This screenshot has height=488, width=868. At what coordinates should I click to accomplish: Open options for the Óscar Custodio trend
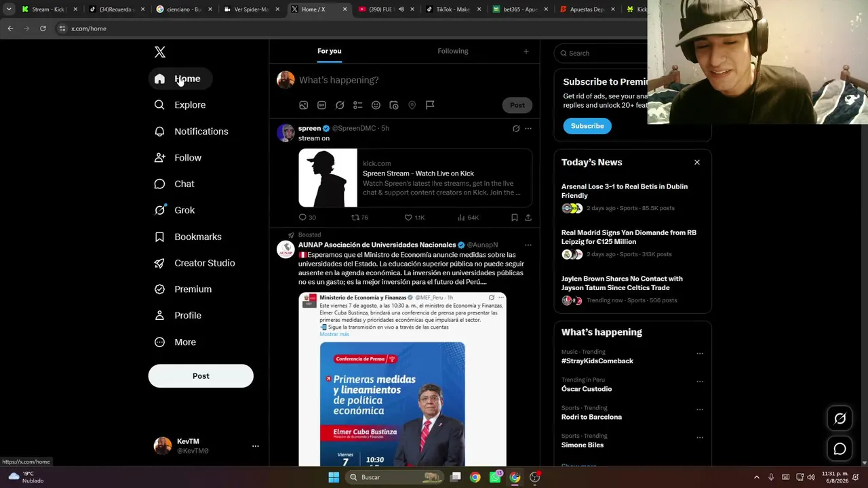[700, 382]
